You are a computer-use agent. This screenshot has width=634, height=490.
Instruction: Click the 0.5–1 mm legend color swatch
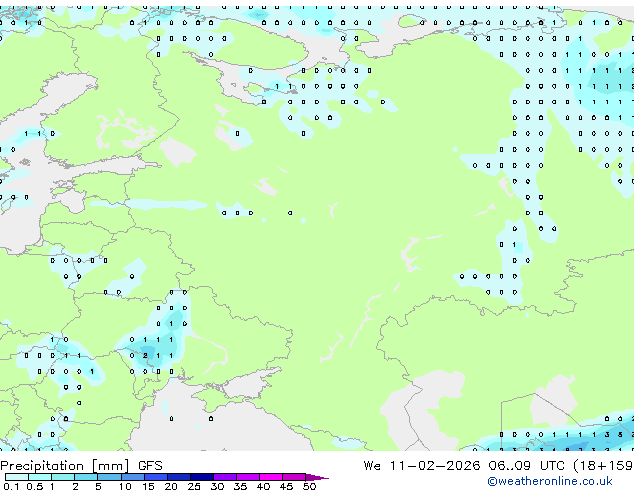[40, 477]
